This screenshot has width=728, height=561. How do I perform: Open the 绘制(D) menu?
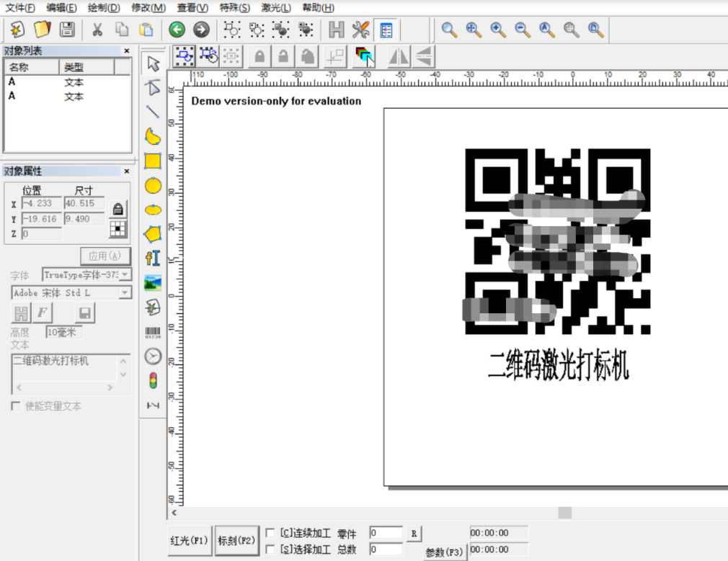104,8
